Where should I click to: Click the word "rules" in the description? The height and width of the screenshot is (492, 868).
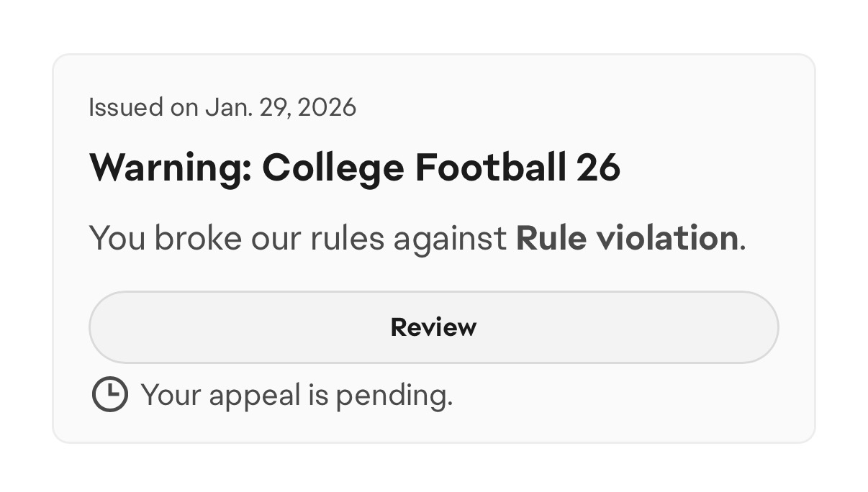click(348, 238)
